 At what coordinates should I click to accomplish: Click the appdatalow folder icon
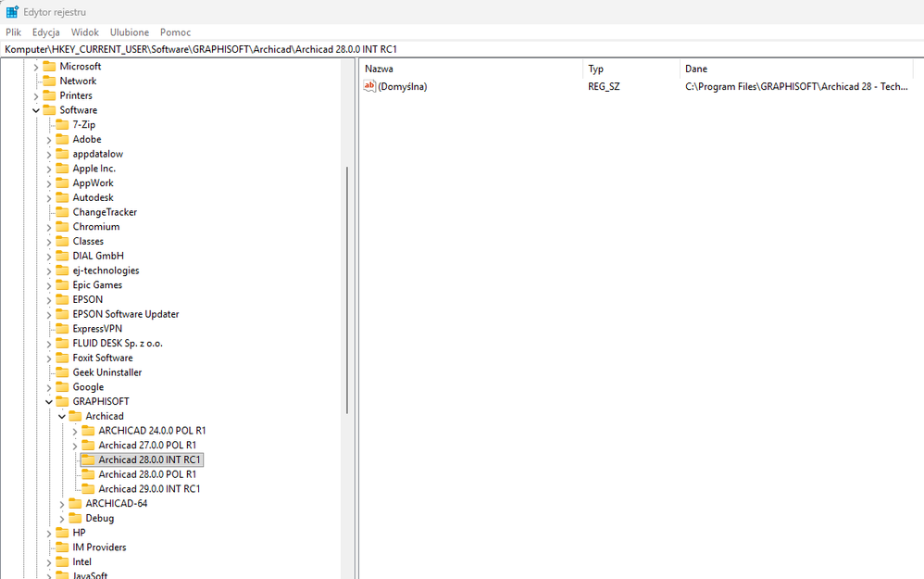click(62, 154)
